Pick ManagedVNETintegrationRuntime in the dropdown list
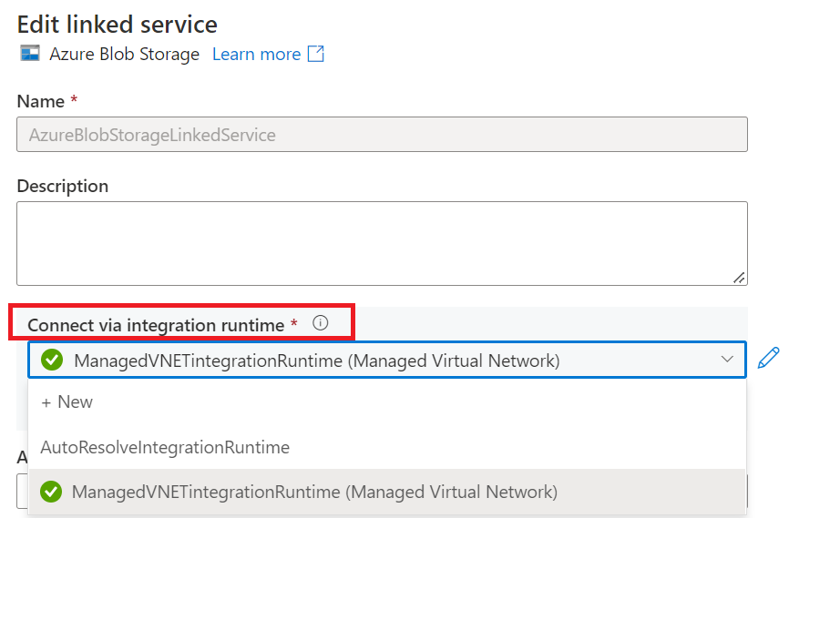The width and height of the screenshot is (840, 640). pyautogui.click(x=314, y=493)
